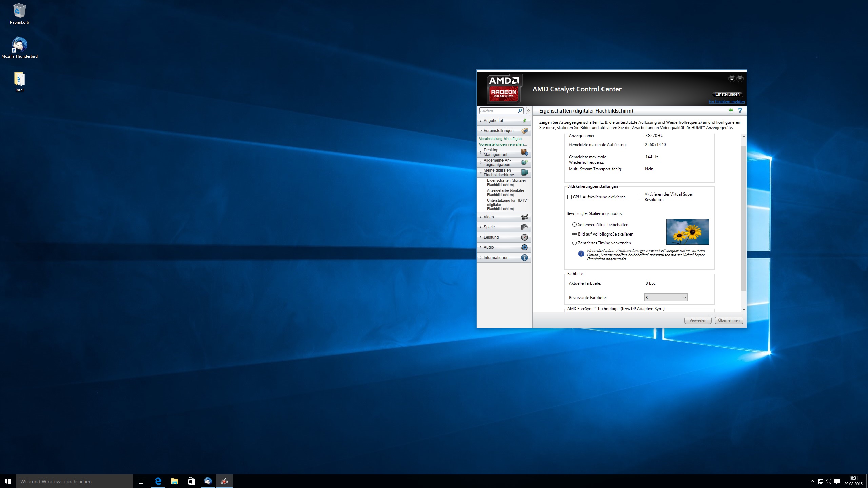Expand Desktop-Management section
Screen dimensions: 868x488
point(495,152)
